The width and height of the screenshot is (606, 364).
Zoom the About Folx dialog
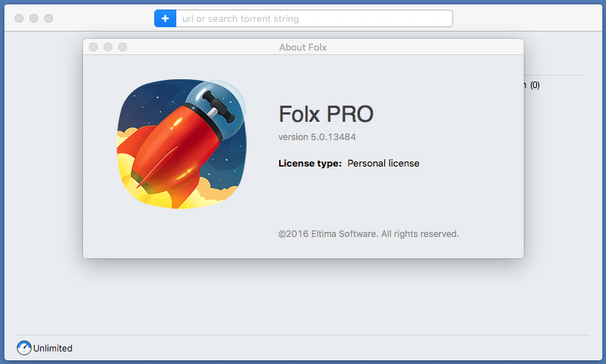[123, 47]
